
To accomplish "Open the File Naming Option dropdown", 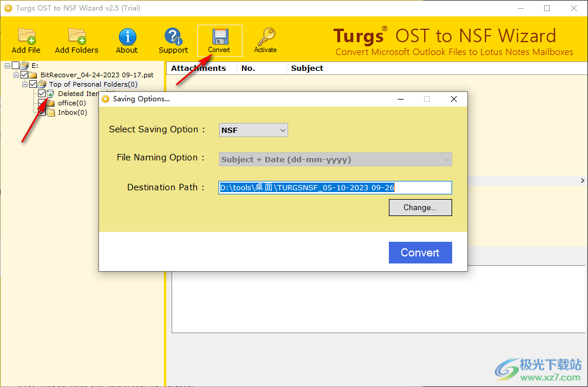I will tap(335, 159).
